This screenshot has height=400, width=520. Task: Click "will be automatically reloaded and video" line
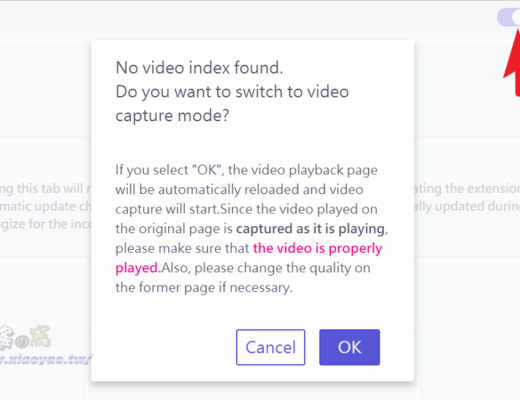coord(239,189)
